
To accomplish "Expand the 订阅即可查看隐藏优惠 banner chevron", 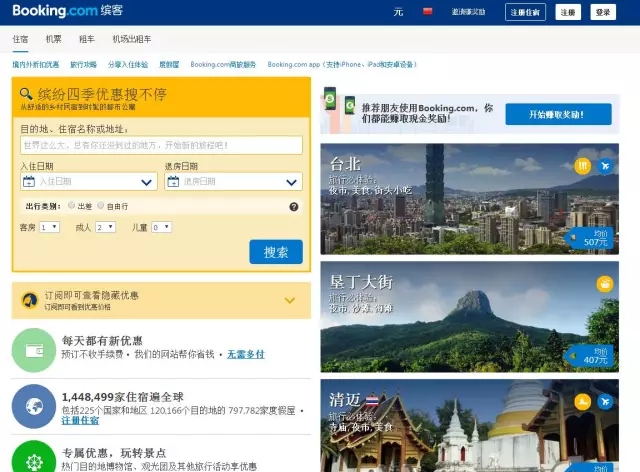I will [x=290, y=301].
